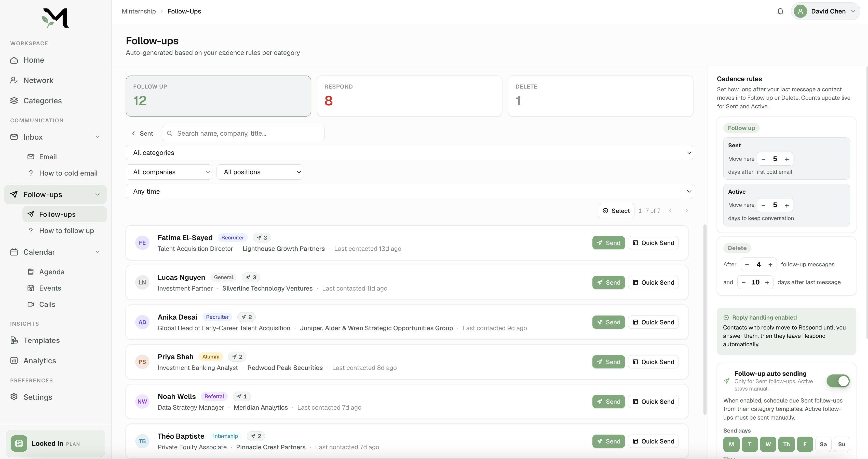
Task: Open the Any time filter dropdown
Action: pyautogui.click(x=409, y=191)
